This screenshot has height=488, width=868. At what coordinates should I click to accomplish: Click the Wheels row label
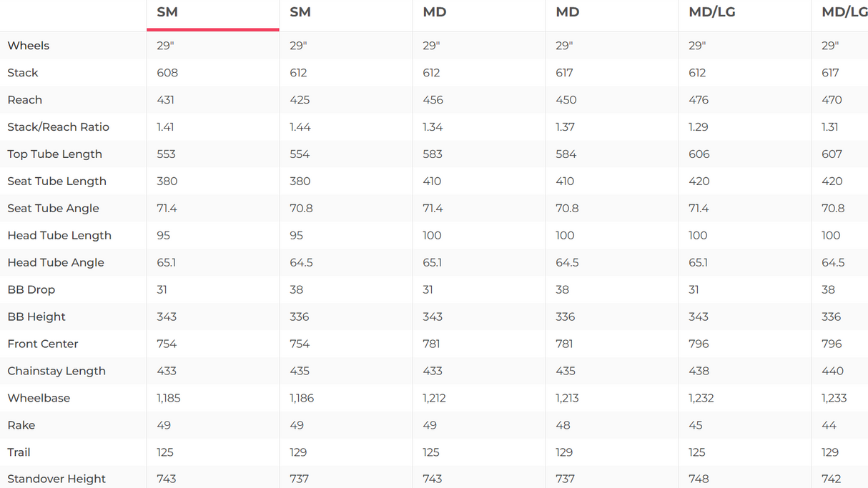pyautogui.click(x=29, y=46)
